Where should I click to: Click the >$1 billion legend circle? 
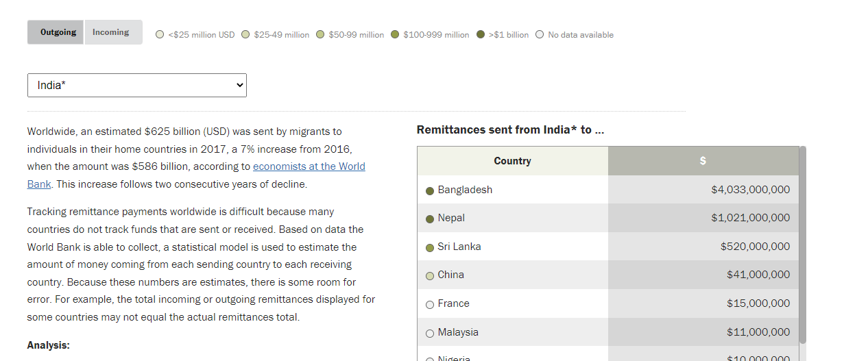481,34
